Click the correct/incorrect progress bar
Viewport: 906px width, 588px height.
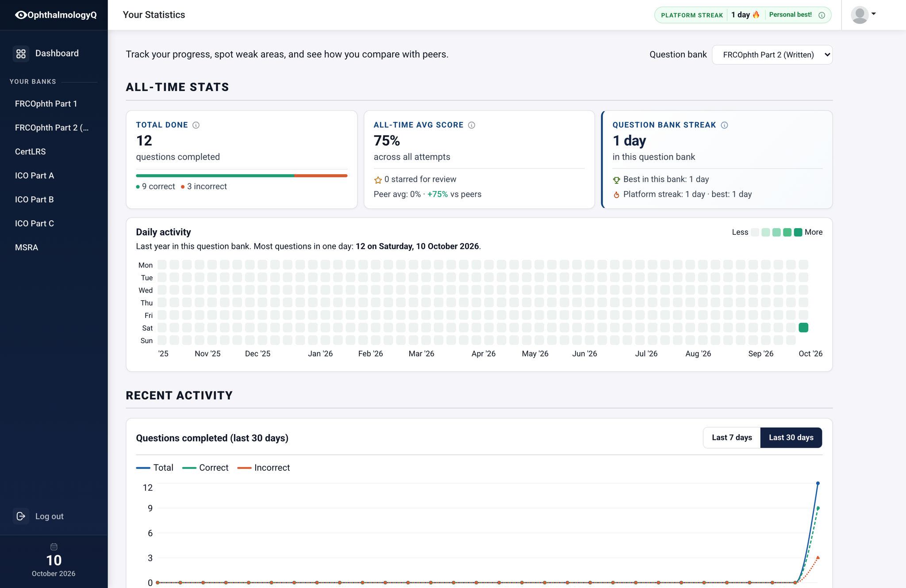tap(242, 176)
